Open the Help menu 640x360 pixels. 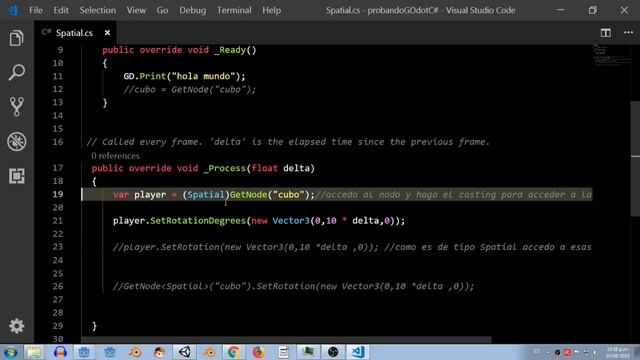coord(271,10)
